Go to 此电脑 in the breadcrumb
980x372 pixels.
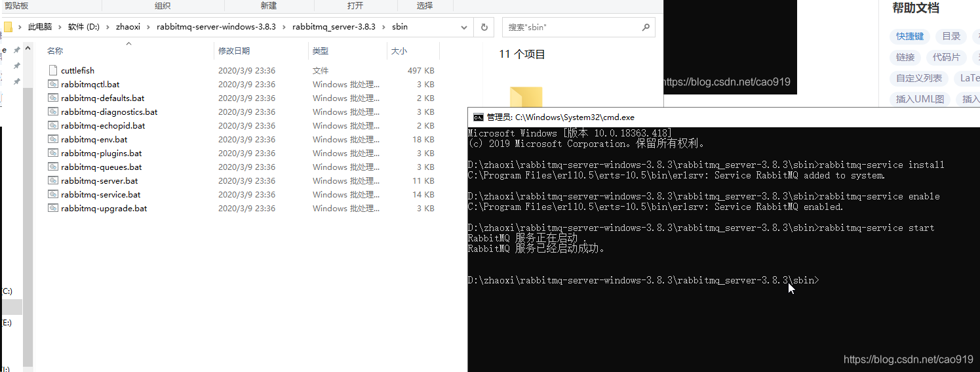[39, 27]
